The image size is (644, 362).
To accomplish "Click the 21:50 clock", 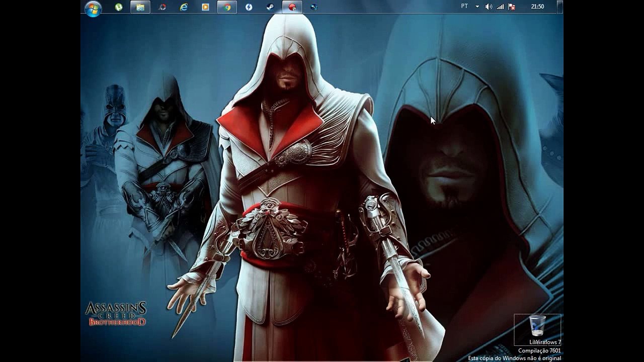I will click(537, 7).
